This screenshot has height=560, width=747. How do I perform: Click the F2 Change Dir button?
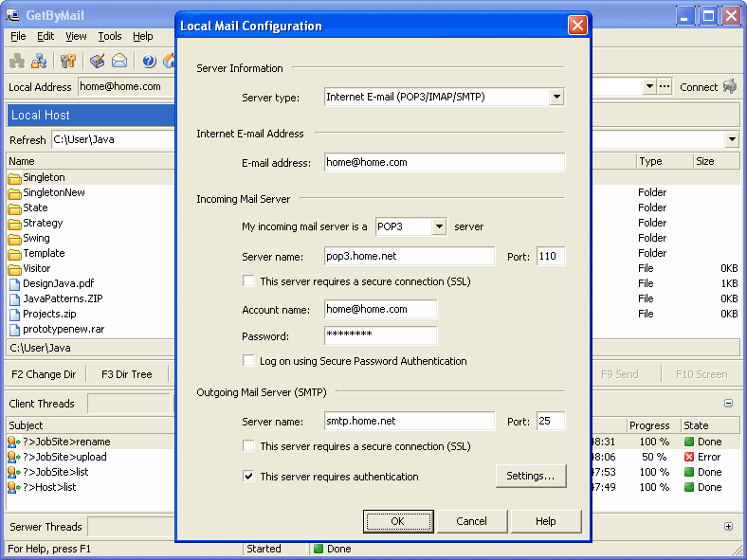[44, 374]
